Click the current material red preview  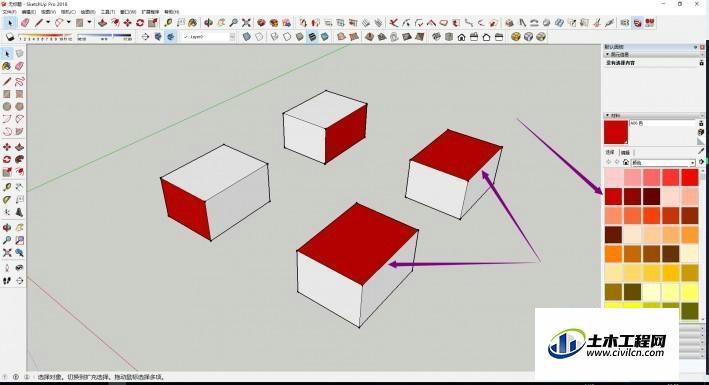click(x=616, y=132)
